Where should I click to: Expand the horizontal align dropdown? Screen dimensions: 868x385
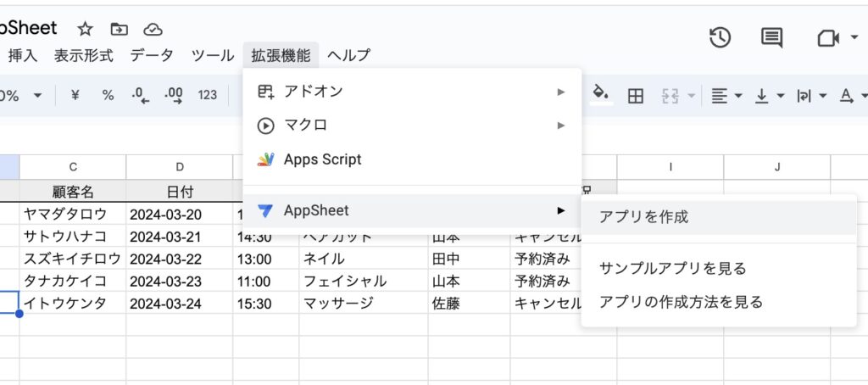(726, 96)
